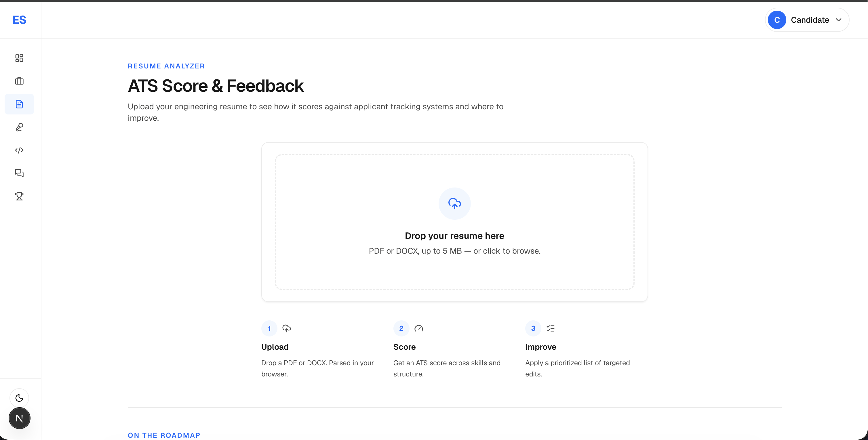
Task: Click the step 2 number badge
Action: click(x=401, y=328)
